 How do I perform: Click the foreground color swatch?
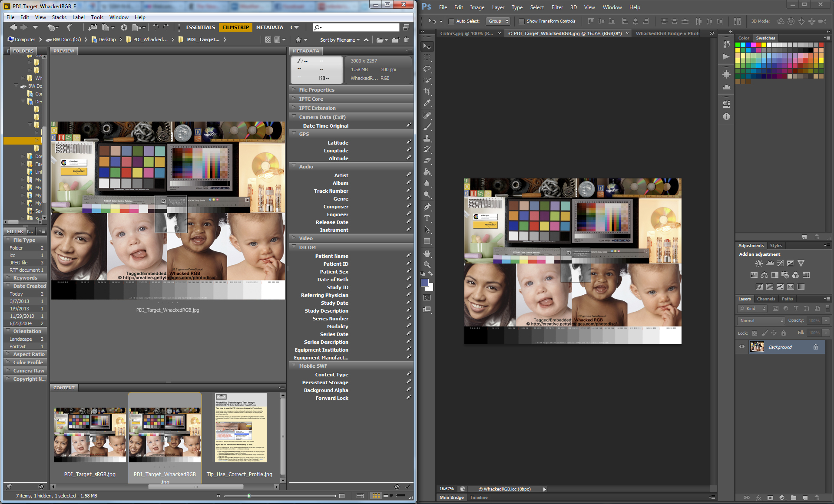(425, 283)
